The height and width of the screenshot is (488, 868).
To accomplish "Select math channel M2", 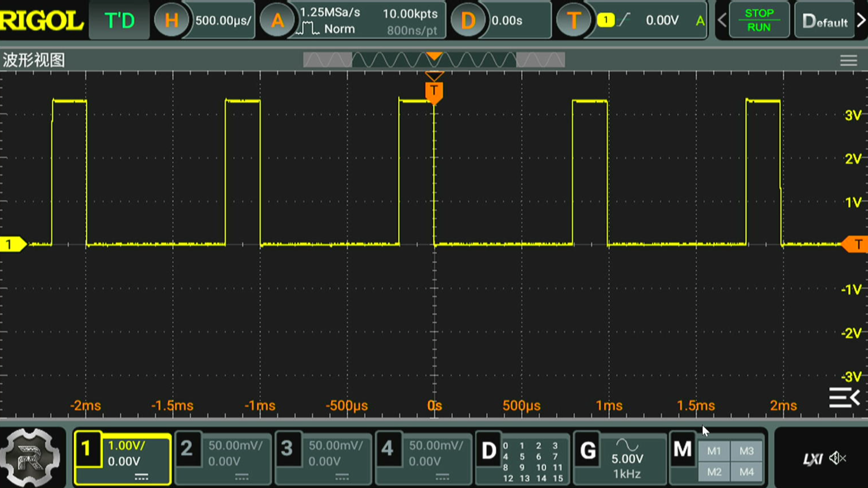I will [714, 472].
